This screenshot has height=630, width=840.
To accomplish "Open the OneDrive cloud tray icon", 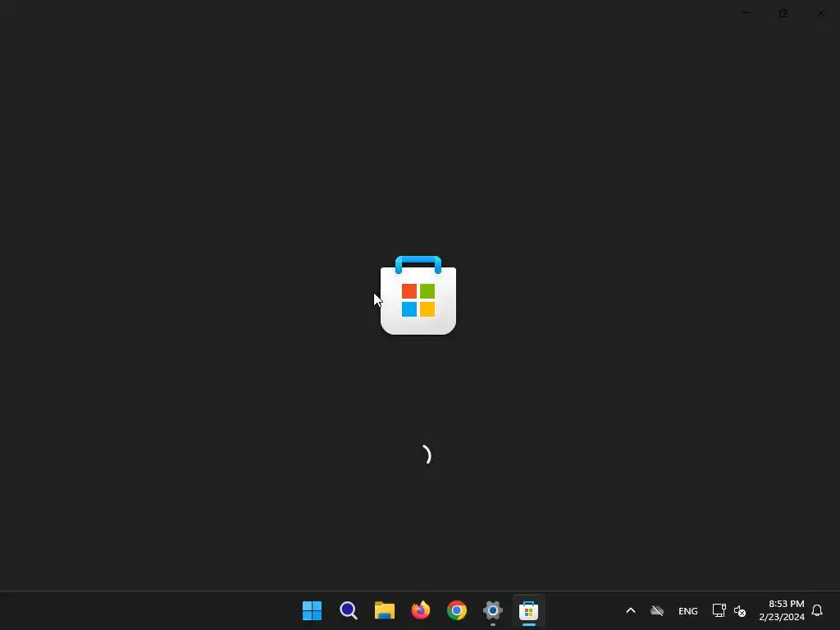I will click(x=657, y=610).
